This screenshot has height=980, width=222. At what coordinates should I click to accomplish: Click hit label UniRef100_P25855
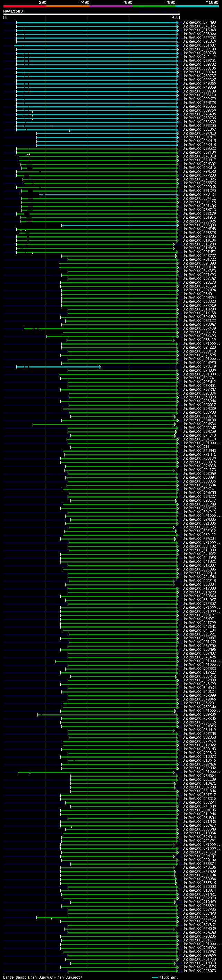click(x=199, y=106)
